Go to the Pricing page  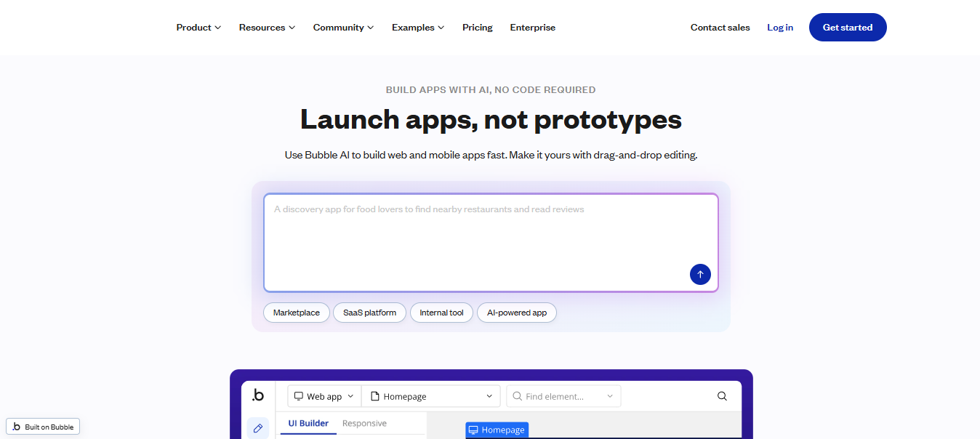[x=478, y=28]
